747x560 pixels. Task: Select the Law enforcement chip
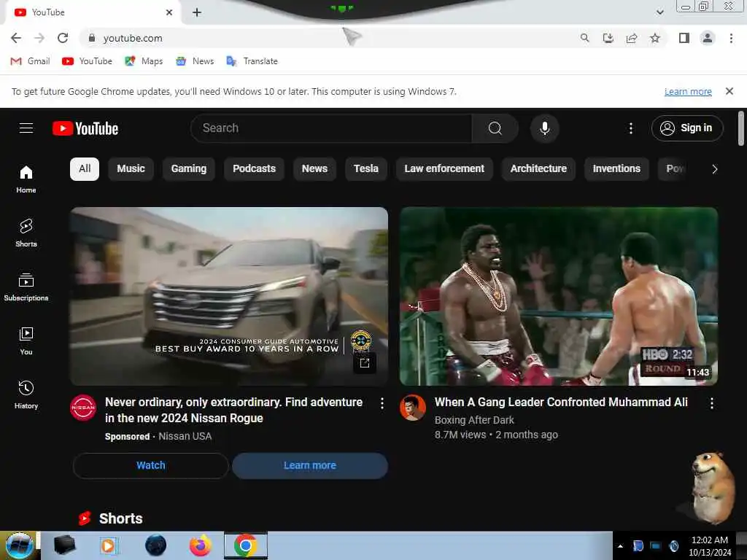tap(444, 169)
